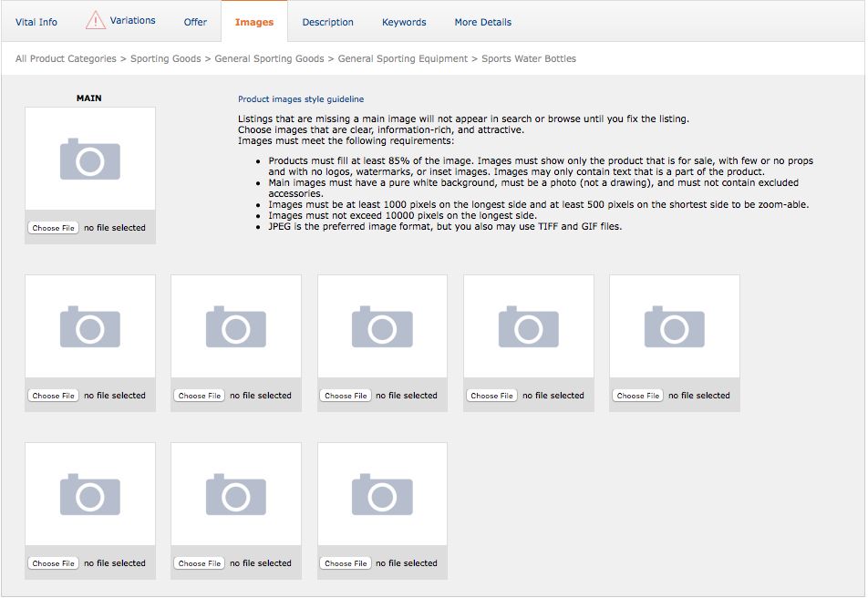Click the warning triangle next to Variations
Screen dimensions: 868x598
click(x=94, y=18)
